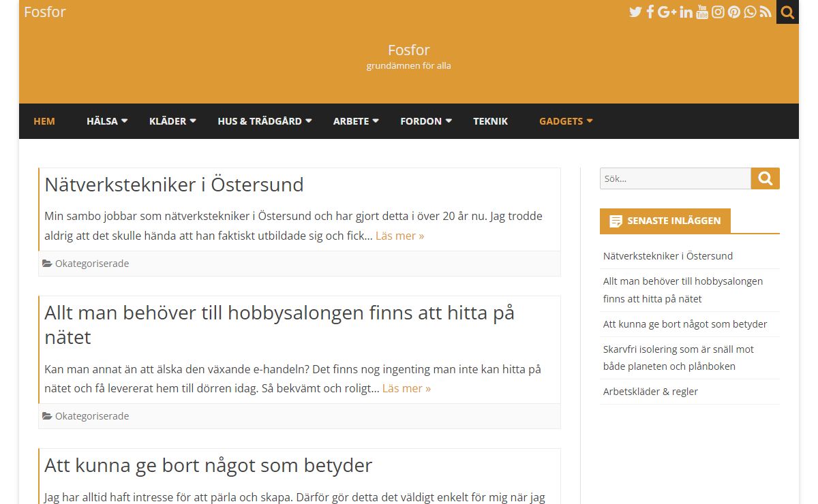Expand the Hus & Trädgård menu arrow

pos(308,121)
